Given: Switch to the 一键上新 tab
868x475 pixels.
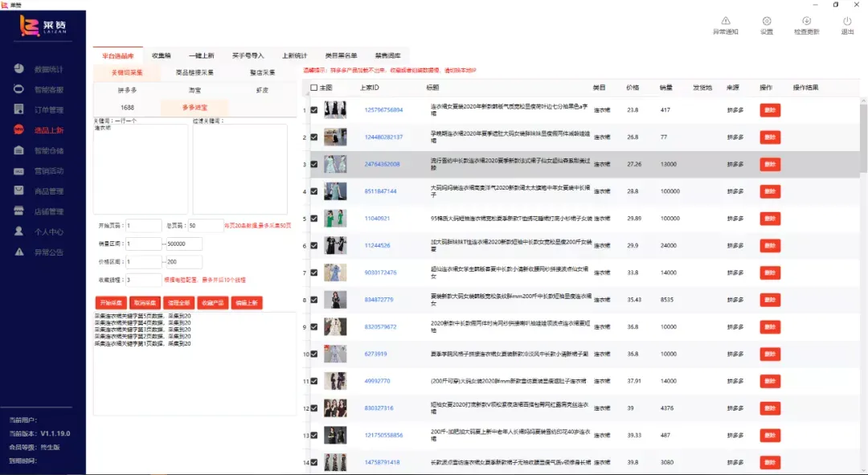Looking at the screenshot, I should (x=202, y=55).
